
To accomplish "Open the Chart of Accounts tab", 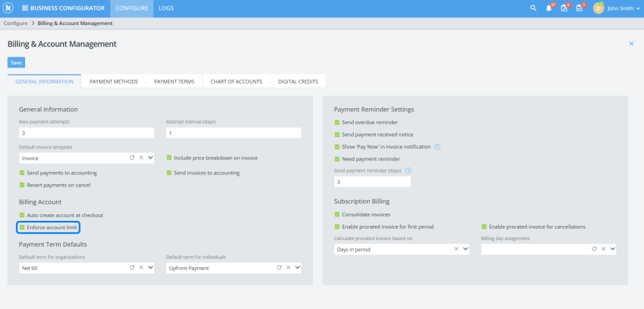I will click(236, 82).
